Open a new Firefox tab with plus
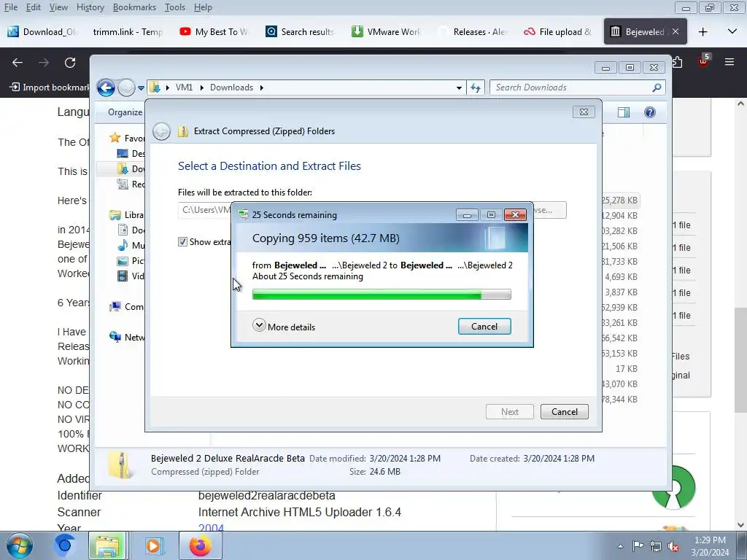Screen dimensions: 747x560 coord(703,32)
